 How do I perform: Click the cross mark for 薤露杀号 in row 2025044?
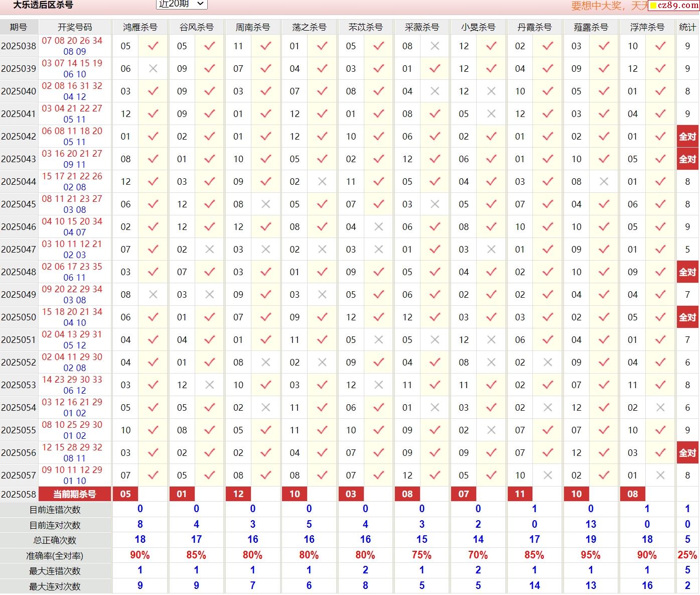point(604,181)
